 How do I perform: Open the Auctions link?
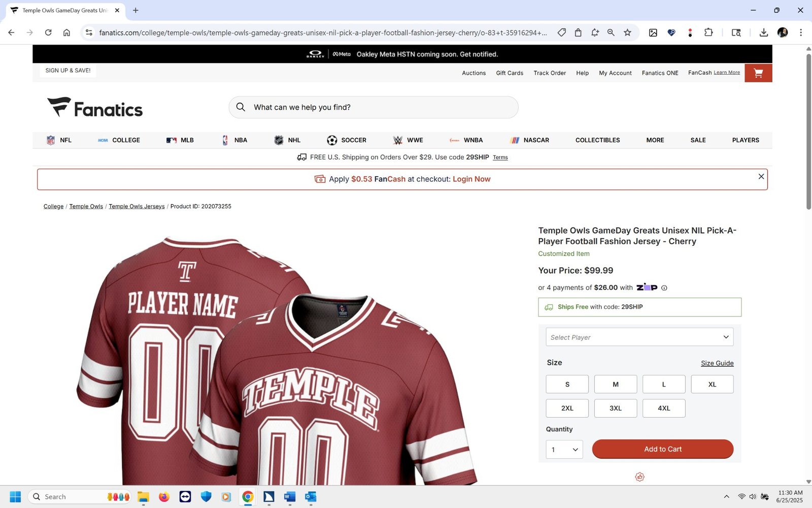click(473, 73)
